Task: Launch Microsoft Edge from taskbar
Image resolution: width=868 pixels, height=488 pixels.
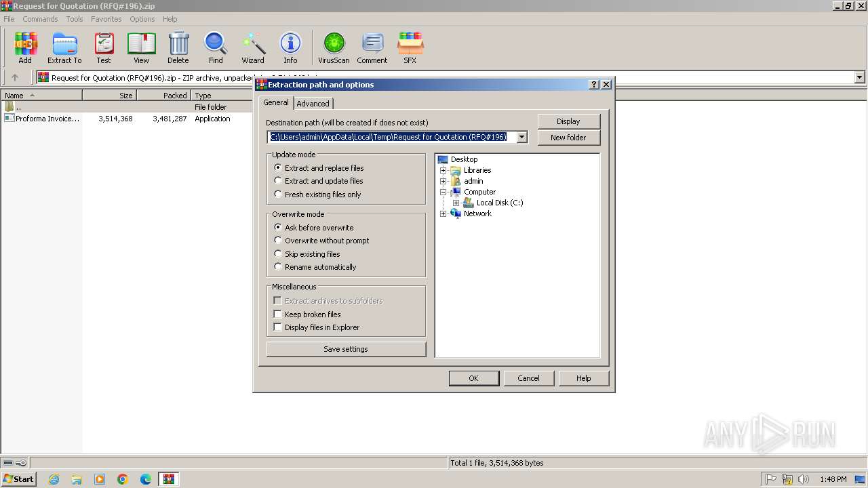Action: click(146, 479)
